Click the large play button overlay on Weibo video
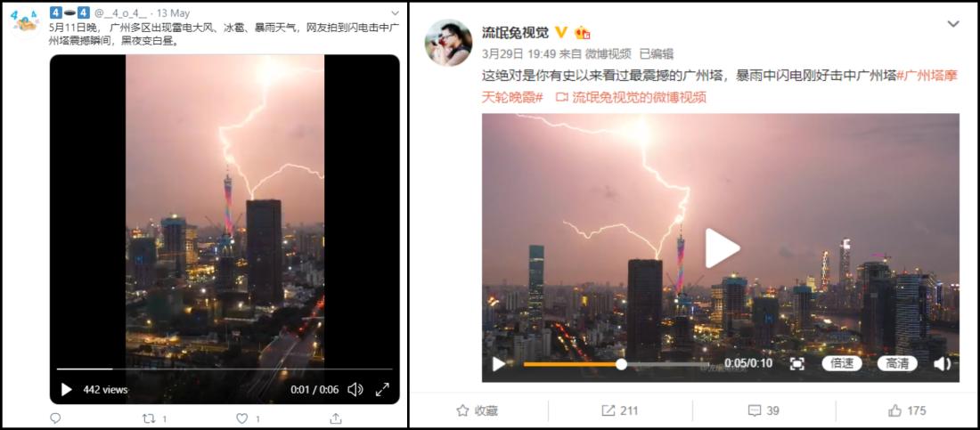 coord(722,248)
